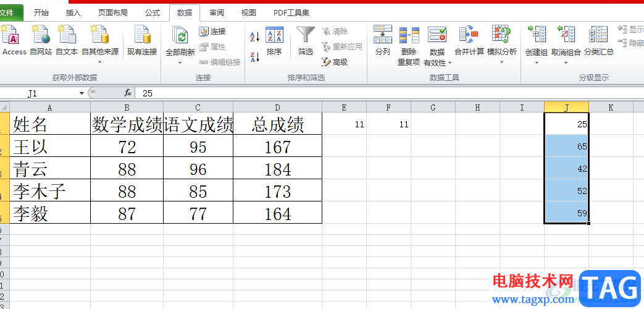644x309 pixels.
Task: Select column D header
Action: pyautogui.click(x=278, y=108)
